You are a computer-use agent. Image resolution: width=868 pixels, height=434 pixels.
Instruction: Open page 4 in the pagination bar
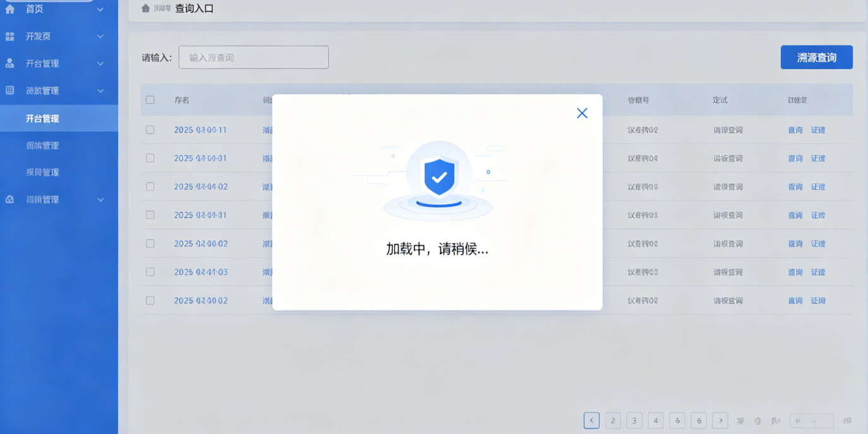click(656, 420)
